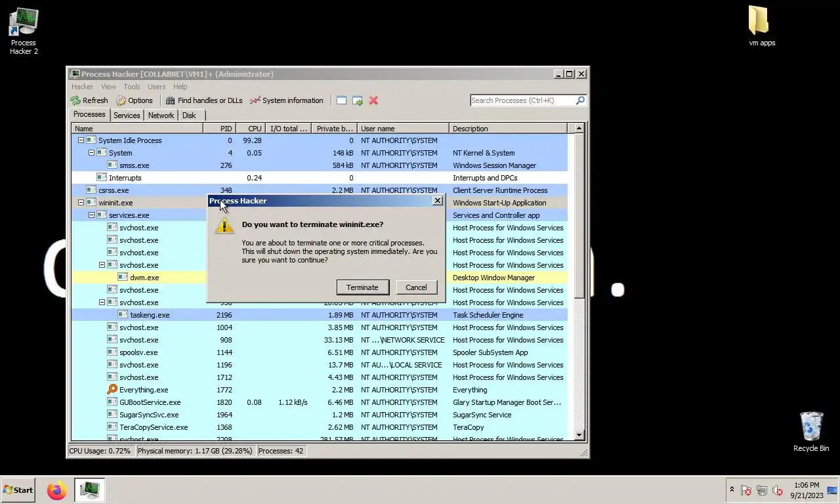Click the spoolsv.exe process icon
The height and width of the screenshot is (504, 840).
coord(112,352)
